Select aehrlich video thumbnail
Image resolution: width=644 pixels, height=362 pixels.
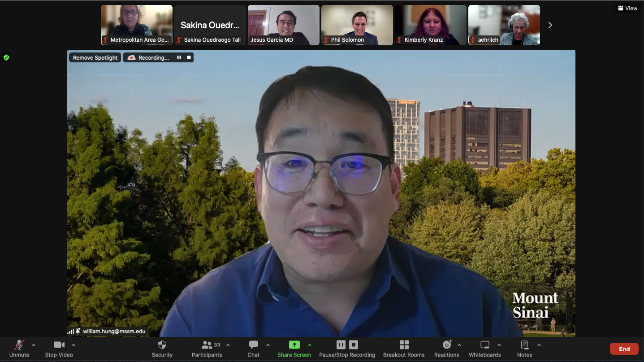tap(504, 25)
